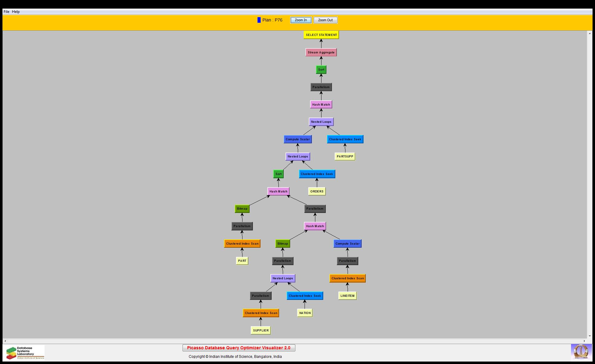Select the SELECT STATEMENT root node
This screenshot has height=364, width=595.
coord(321,35)
